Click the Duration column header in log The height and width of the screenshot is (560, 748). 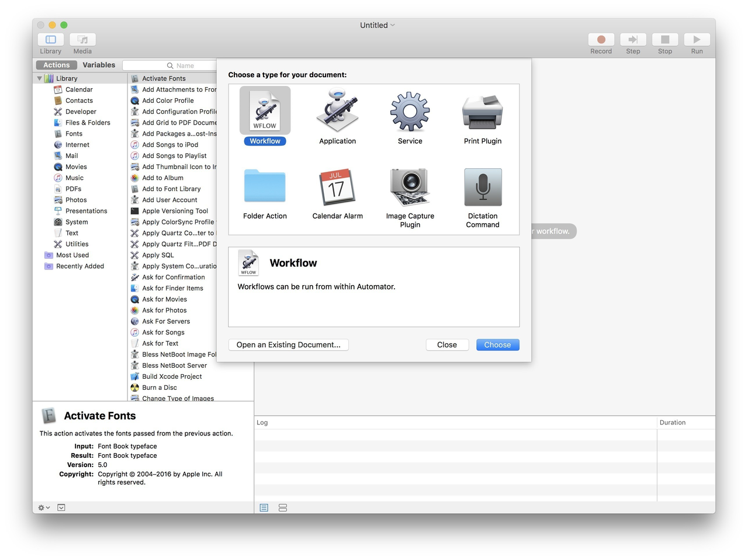tap(686, 423)
